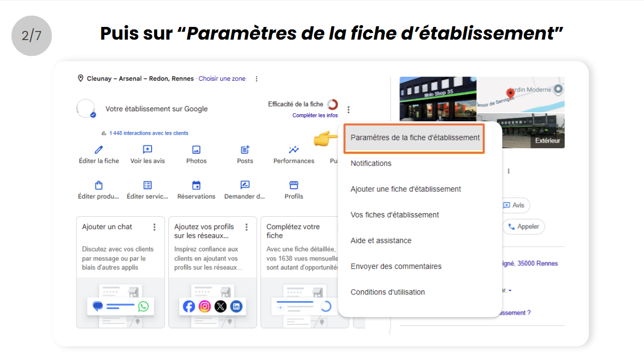This screenshot has height=363, width=644.
Task: Open three-dot menu beside Choisir une zone
Action: point(257,79)
